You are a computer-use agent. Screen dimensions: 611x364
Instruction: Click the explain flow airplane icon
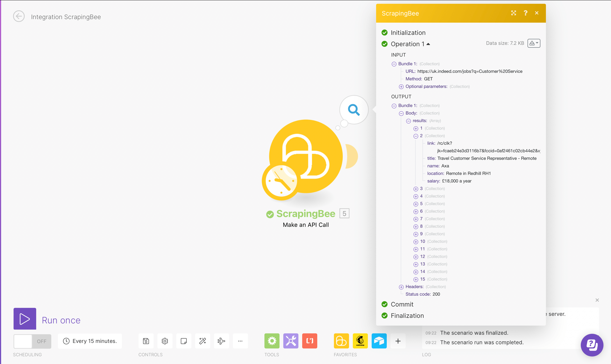221,341
